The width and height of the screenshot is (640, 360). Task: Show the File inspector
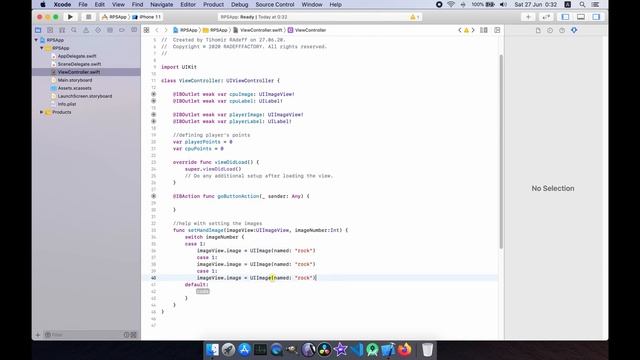point(538,30)
